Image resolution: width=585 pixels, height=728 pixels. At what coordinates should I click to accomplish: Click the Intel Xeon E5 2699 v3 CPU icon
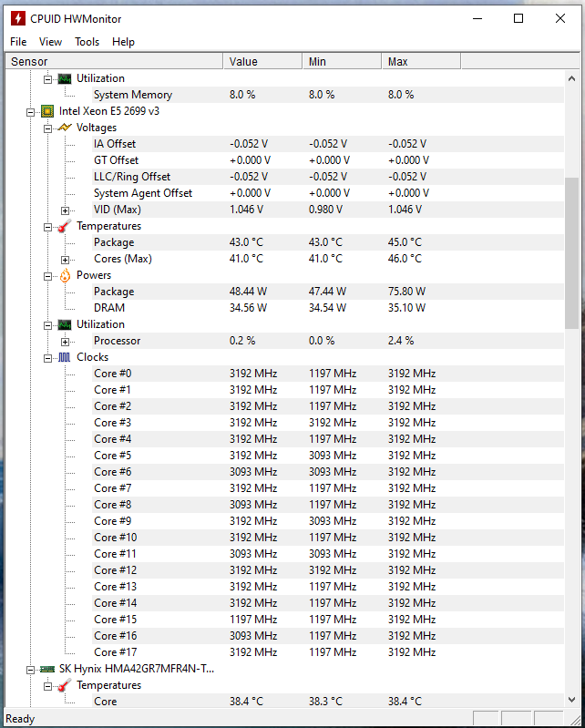46,111
